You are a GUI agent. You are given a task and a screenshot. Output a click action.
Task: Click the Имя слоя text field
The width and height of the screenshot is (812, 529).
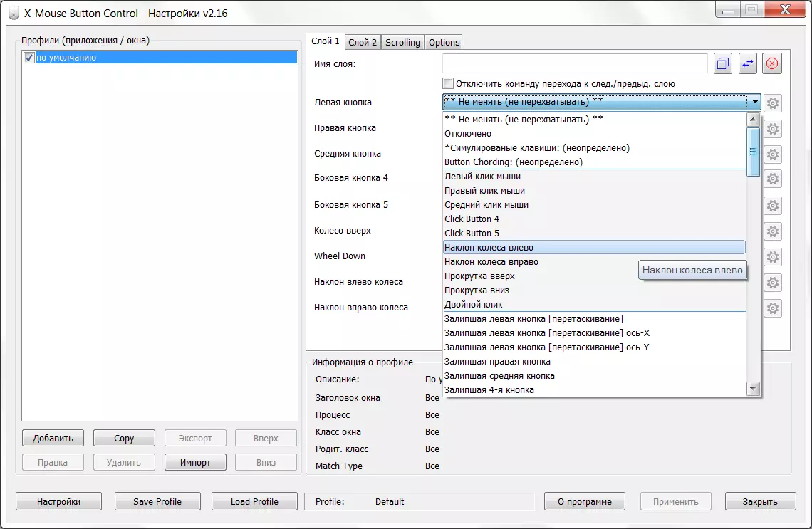click(x=574, y=64)
